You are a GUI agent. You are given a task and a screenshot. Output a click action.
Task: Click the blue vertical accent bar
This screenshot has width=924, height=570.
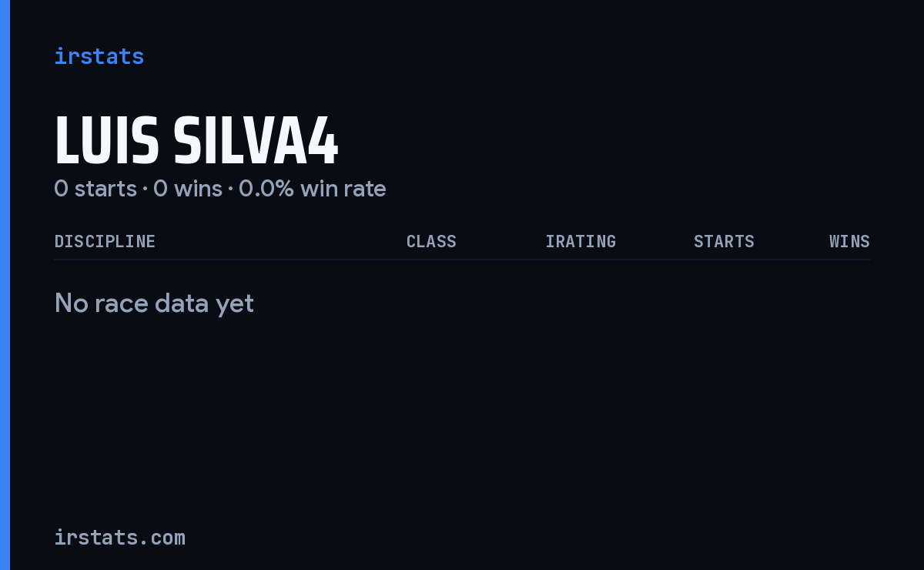pyautogui.click(x=5, y=285)
